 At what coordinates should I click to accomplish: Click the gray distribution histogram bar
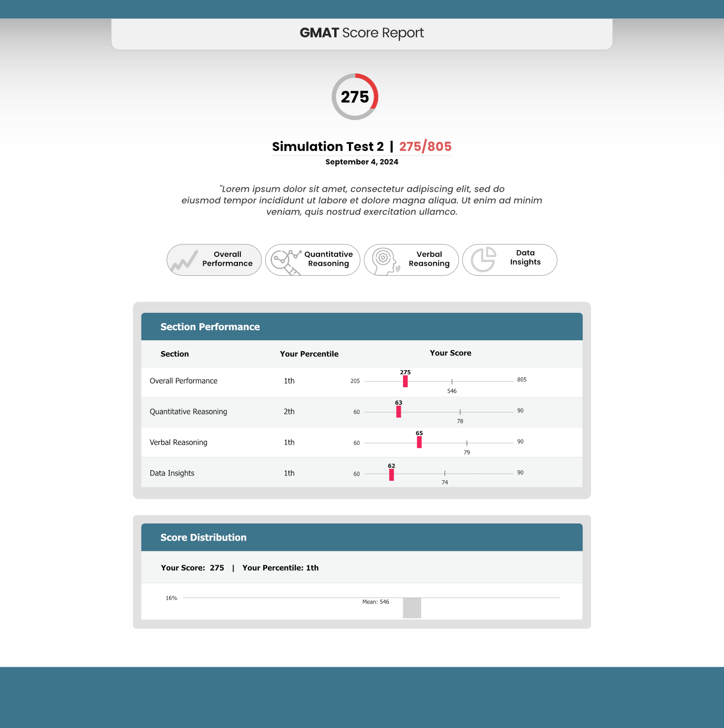412,608
